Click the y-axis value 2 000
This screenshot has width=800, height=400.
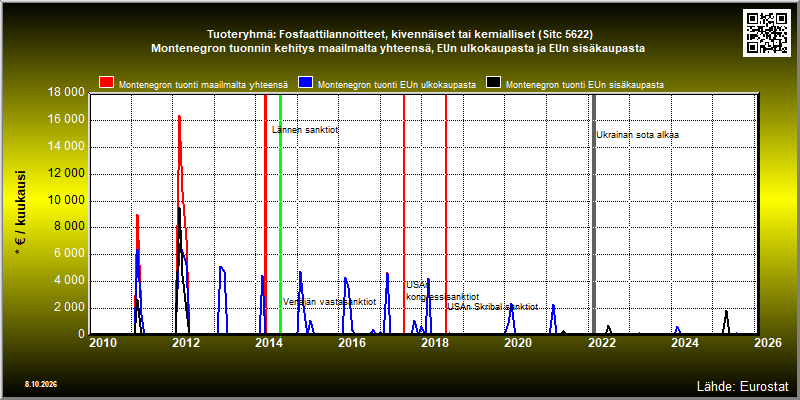click(69, 308)
